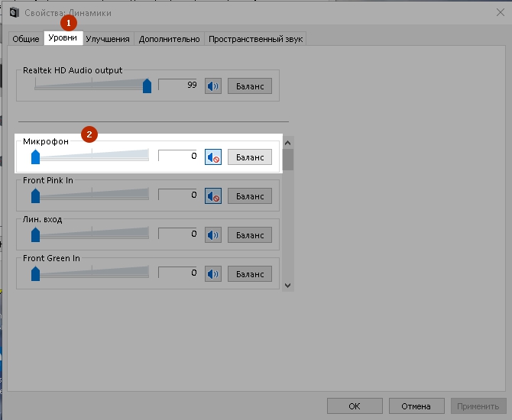Open the Улучшения tab
The width and height of the screenshot is (512, 420).
click(108, 39)
